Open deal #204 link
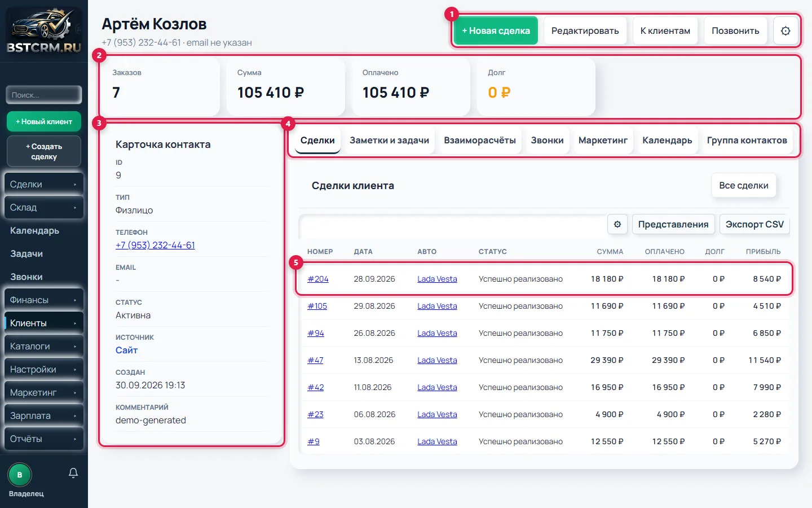 (318, 279)
